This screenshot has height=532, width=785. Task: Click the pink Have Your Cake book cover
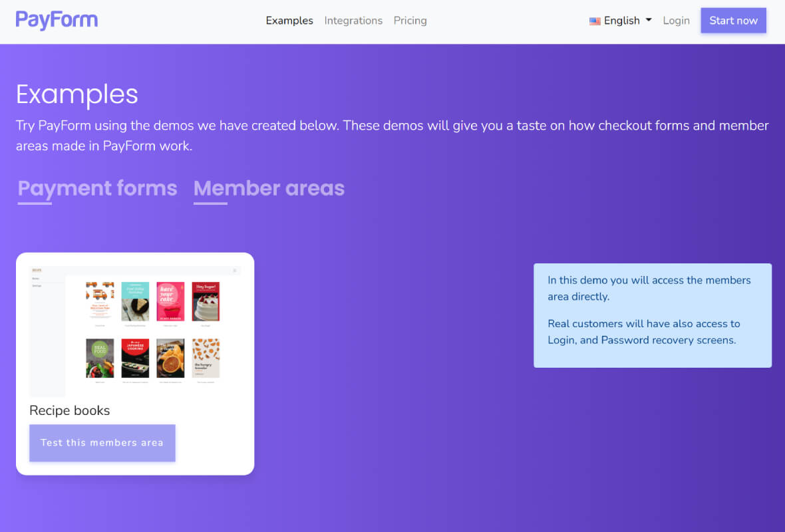pos(170,301)
